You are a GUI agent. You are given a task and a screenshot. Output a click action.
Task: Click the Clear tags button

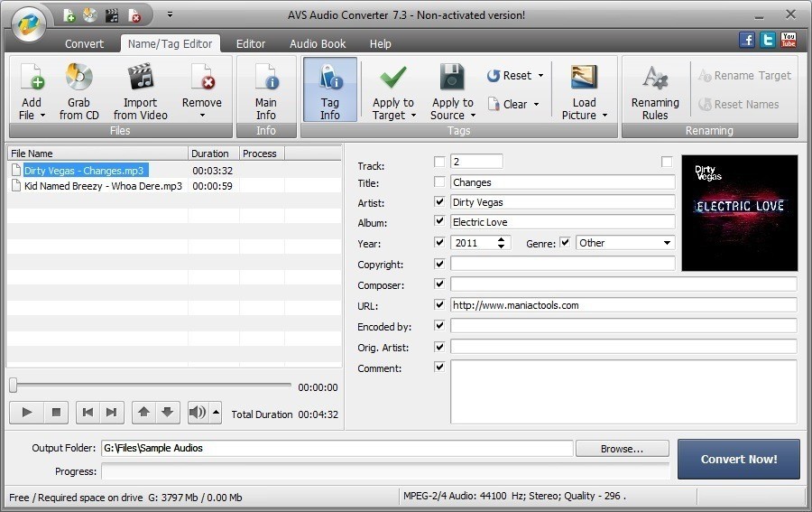(x=508, y=104)
